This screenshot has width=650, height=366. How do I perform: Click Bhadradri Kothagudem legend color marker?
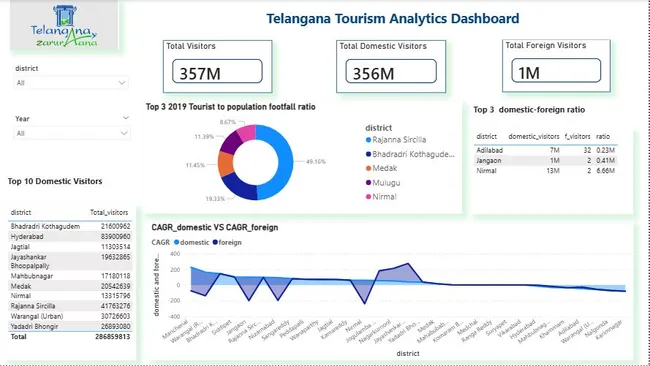coord(368,154)
